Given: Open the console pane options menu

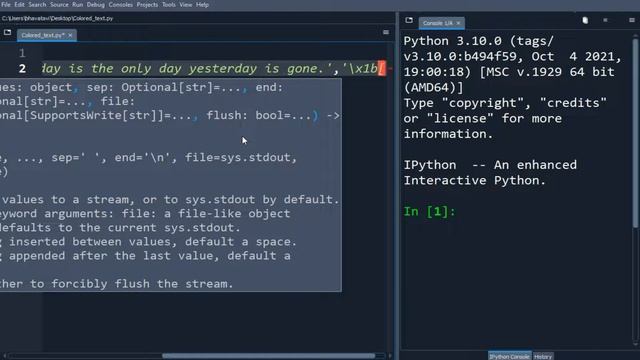Looking at the screenshot, I should (x=632, y=20).
